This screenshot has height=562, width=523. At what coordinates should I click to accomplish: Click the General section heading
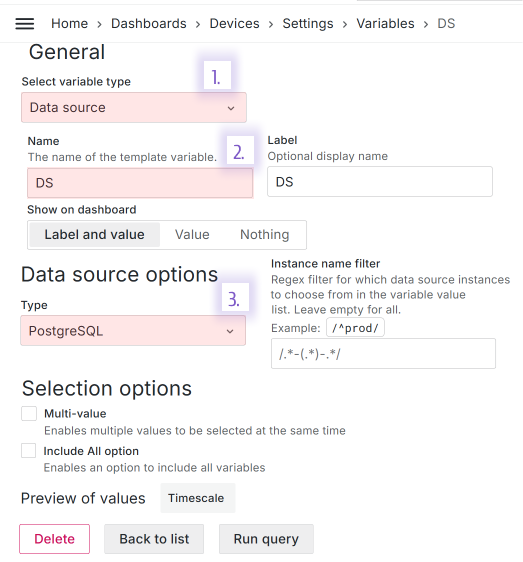67,52
